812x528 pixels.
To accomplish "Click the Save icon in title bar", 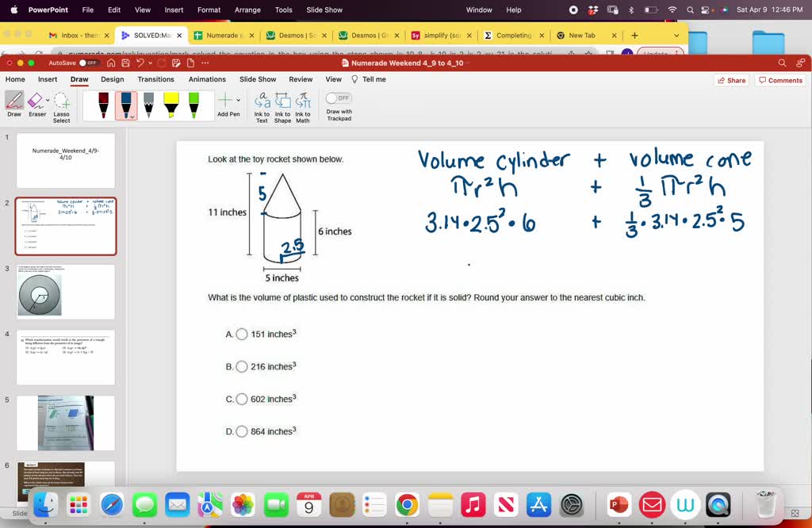I will (x=125, y=63).
